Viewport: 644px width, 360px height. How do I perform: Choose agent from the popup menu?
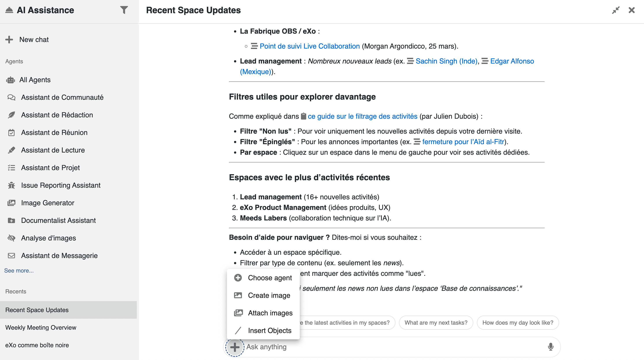coord(269,278)
